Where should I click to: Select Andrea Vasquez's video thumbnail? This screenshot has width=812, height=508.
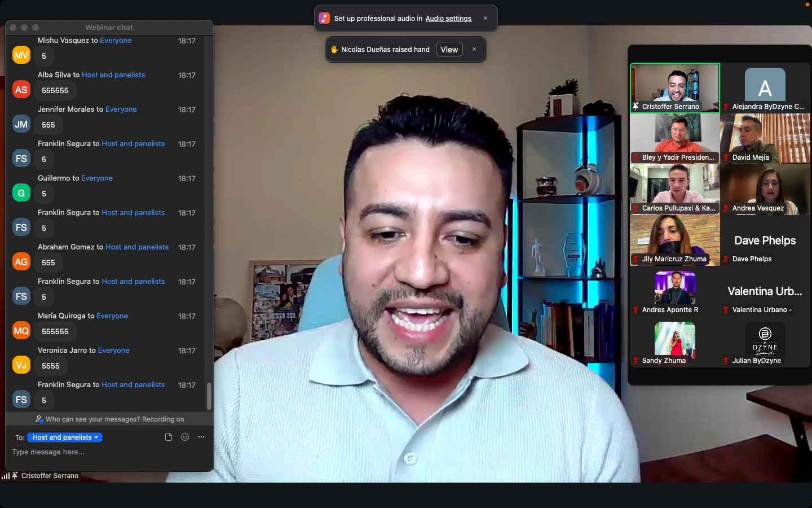pos(765,189)
